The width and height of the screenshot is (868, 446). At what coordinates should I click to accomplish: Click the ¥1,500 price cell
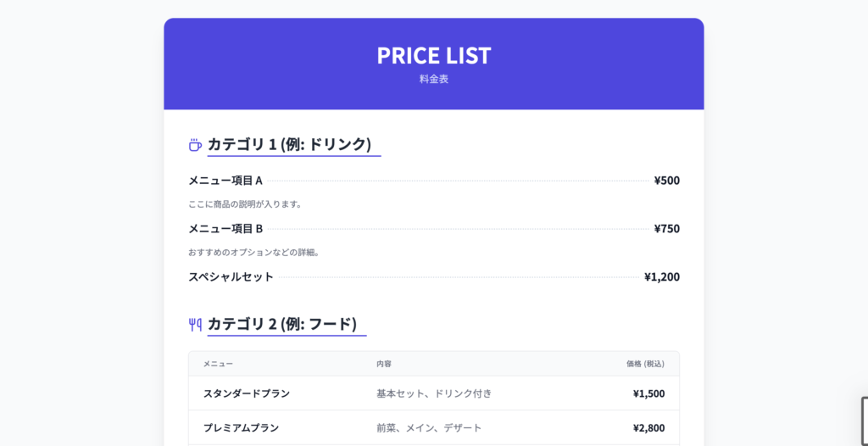[x=648, y=393]
